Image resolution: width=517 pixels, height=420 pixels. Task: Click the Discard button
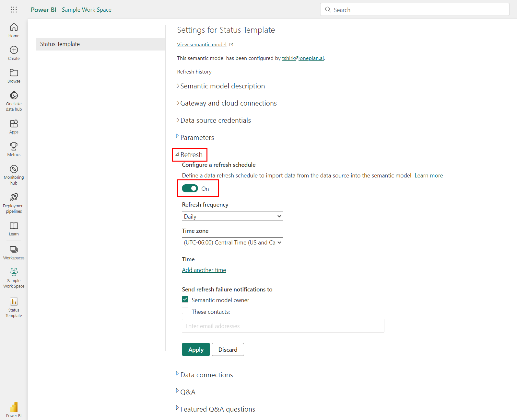pyautogui.click(x=228, y=349)
